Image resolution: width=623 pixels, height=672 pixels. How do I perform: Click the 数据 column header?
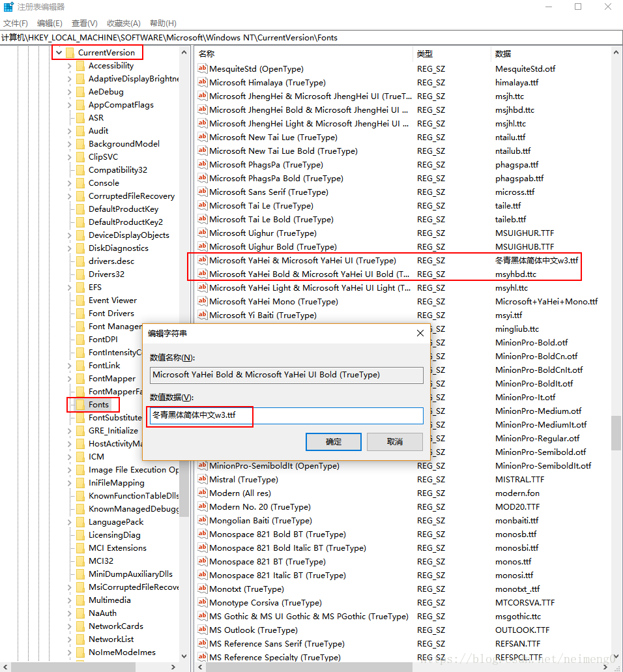[x=551, y=53]
